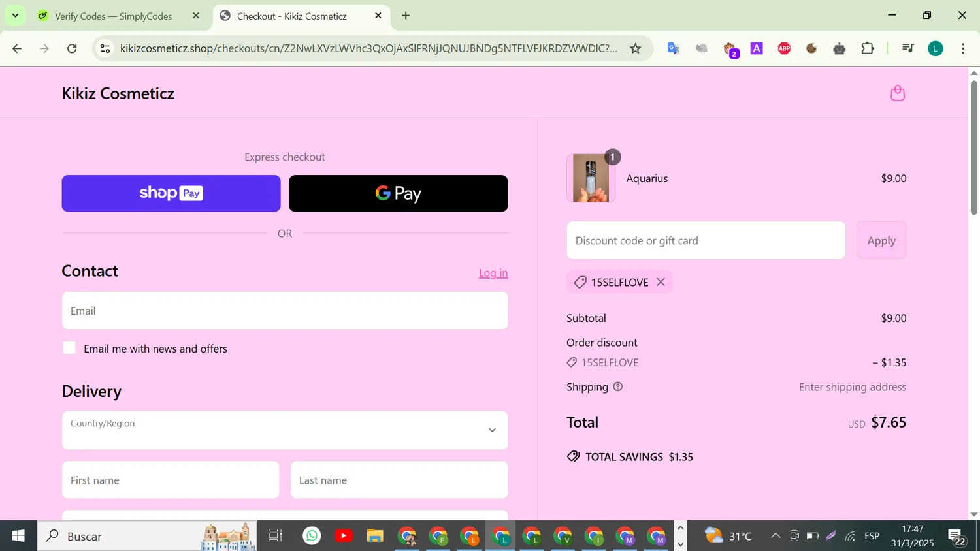
Task: Click the TOTAL SAVINGS $1.35 text
Action: click(x=639, y=457)
